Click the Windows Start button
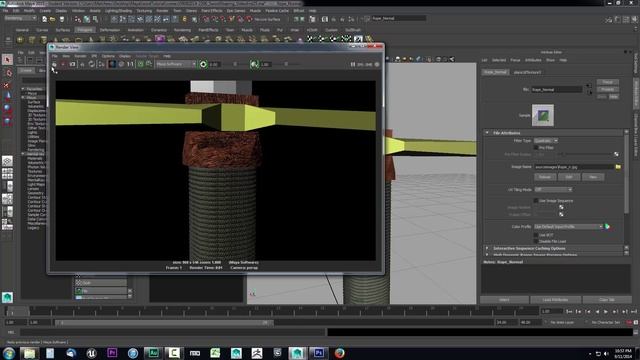This screenshot has height=360, width=640. point(9,353)
